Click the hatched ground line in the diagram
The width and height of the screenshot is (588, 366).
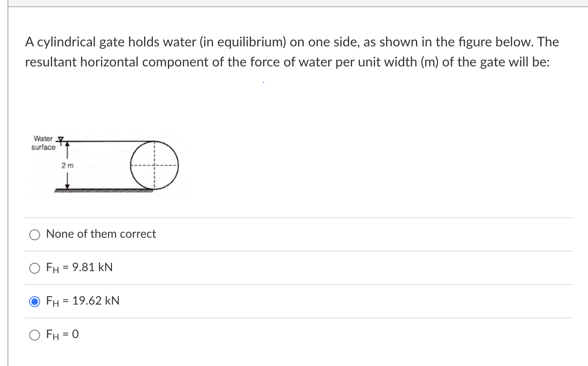coord(104,191)
